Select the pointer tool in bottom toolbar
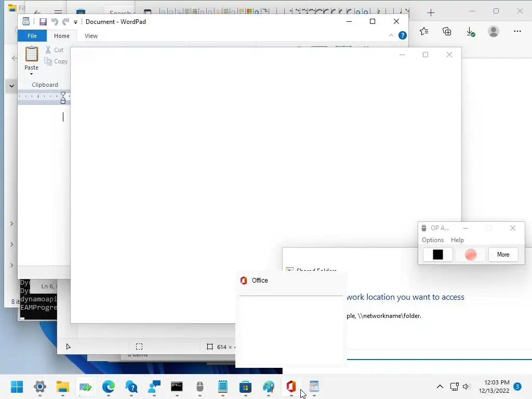The width and height of the screenshot is (532, 399). pyautogui.click(x=69, y=347)
